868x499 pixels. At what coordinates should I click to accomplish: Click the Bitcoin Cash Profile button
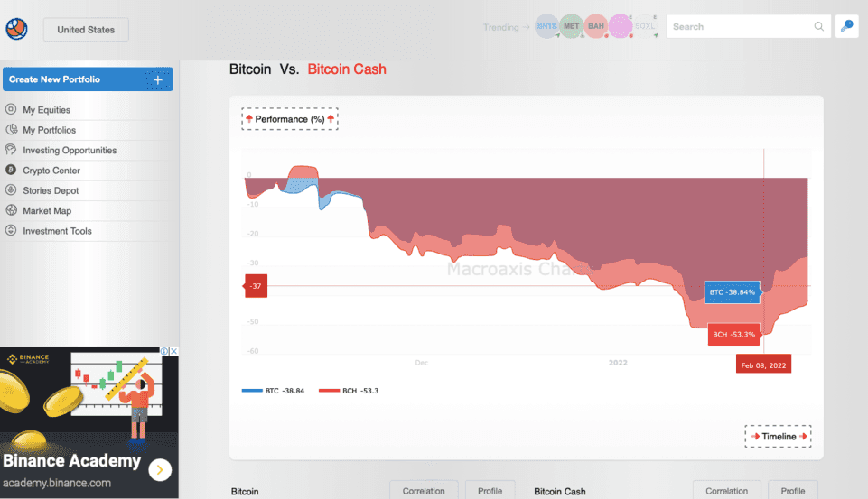[792, 491]
